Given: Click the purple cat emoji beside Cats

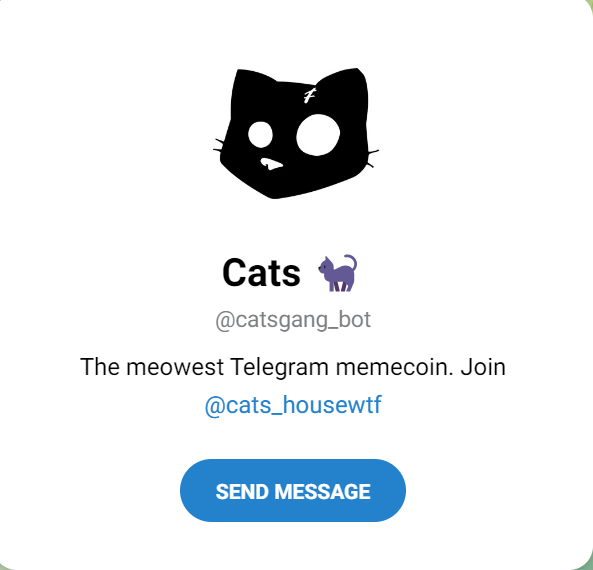Looking at the screenshot, I should pos(337,273).
